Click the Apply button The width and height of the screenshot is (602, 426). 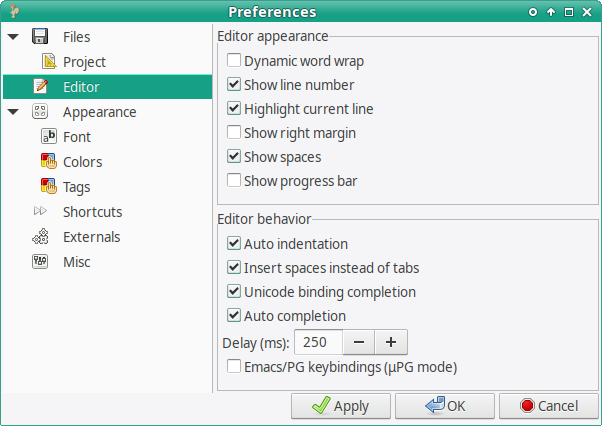point(341,406)
